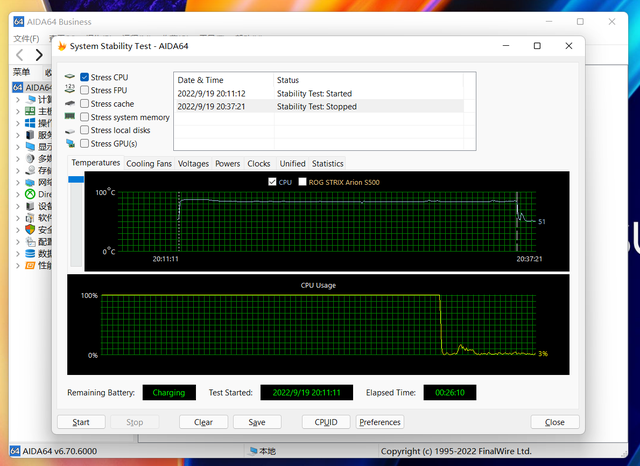Viewport: 640px width, 466px height.
Task: Expand the computer node chevron in the tree
Action: [x=18, y=100]
